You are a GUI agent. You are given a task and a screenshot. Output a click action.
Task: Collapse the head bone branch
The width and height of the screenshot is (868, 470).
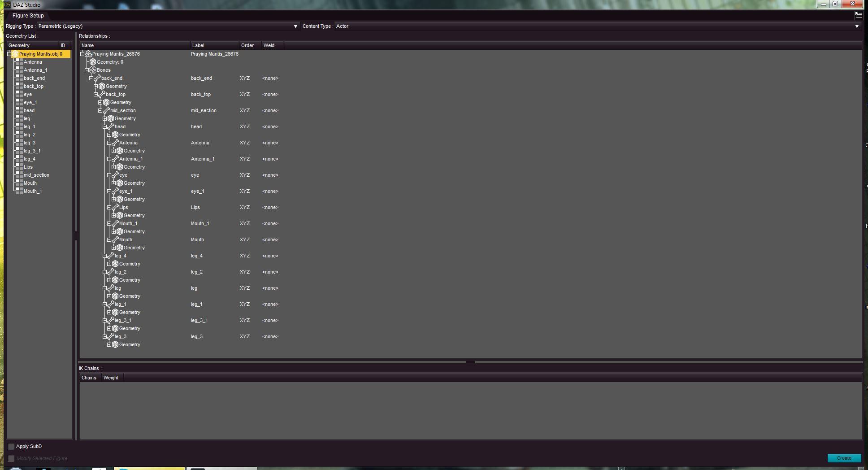point(104,126)
